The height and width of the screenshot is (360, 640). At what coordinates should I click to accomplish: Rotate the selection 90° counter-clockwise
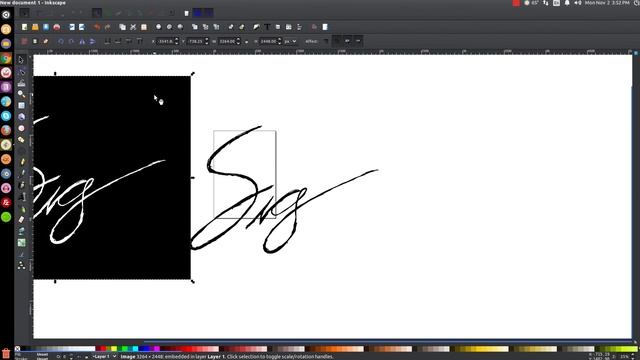[61, 41]
